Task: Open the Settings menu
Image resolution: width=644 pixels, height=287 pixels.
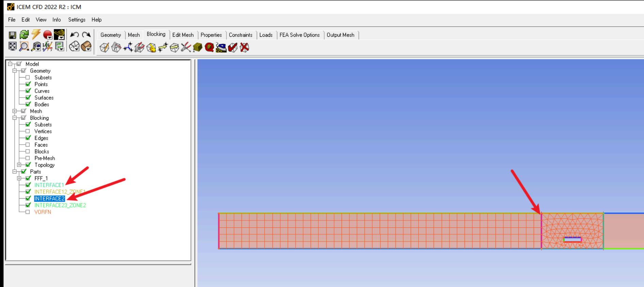Action: (77, 20)
